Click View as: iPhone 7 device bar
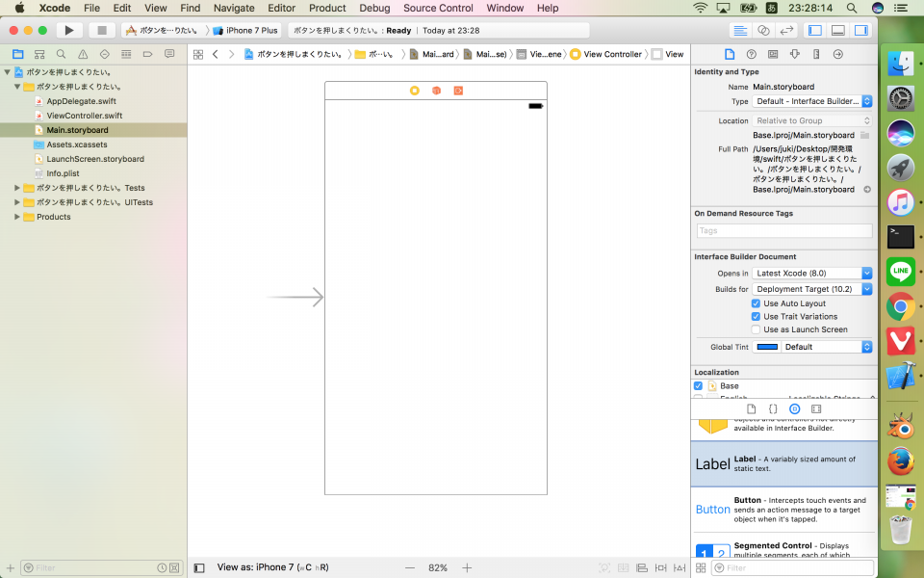The image size is (924, 578). pyautogui.click(x=272, y=567)
